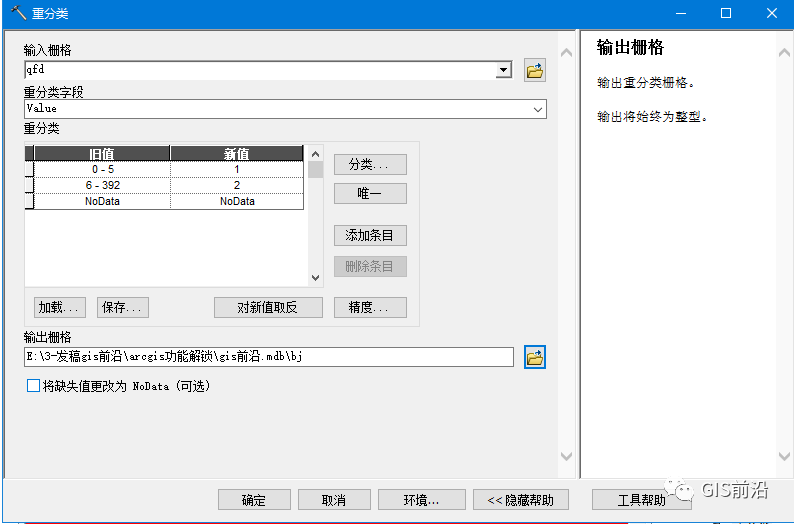This screenshot has width=794, height=524.
Task: Click the 分类... button
Action: pos(370,165)
